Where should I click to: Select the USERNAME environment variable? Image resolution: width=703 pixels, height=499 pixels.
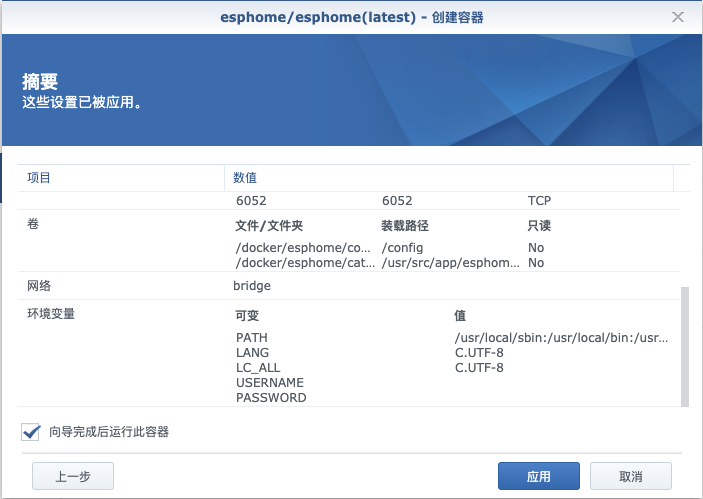pos(270,383)
